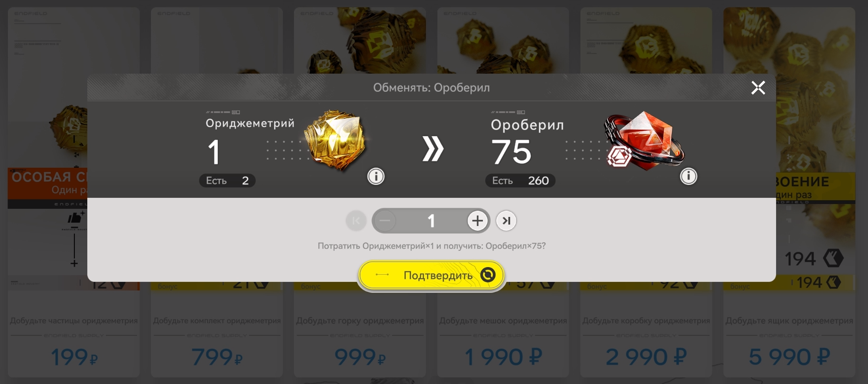Open info for Ориджеметрий item

376,176
